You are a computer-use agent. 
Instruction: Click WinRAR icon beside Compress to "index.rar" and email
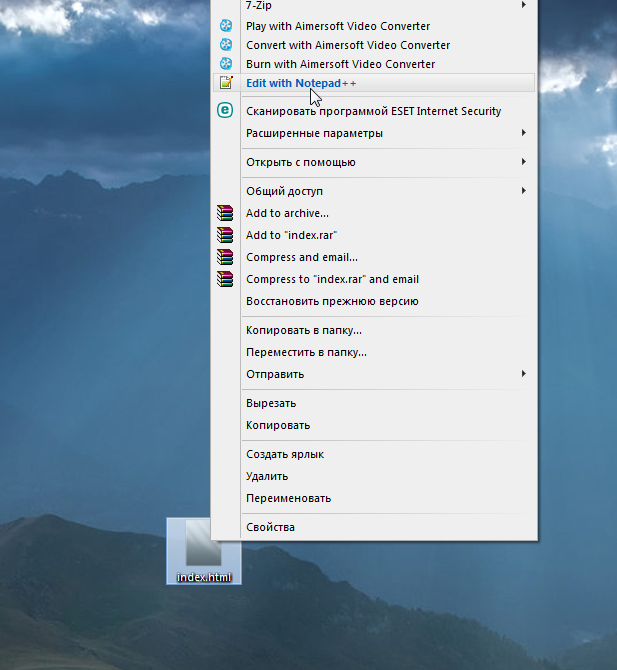click(x=225, y=279)
